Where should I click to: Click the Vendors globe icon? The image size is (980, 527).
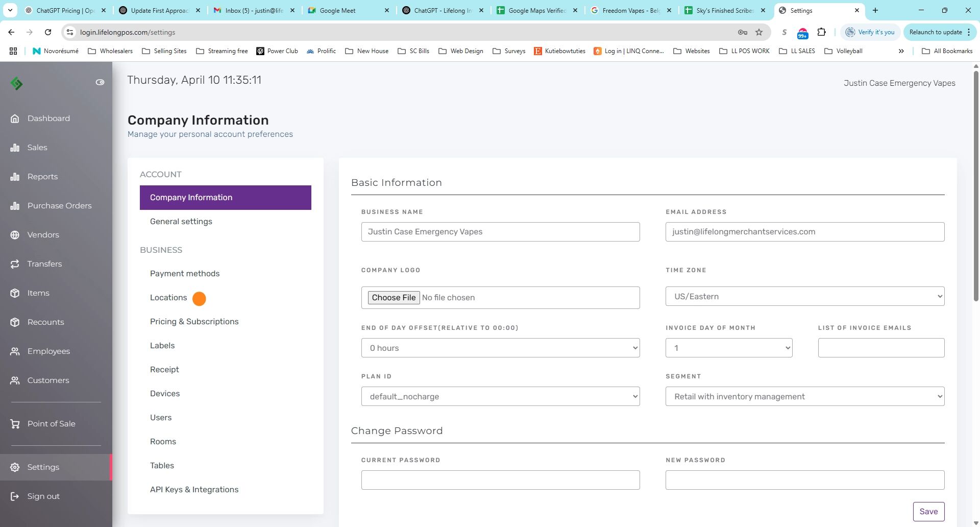click(15, 235)
